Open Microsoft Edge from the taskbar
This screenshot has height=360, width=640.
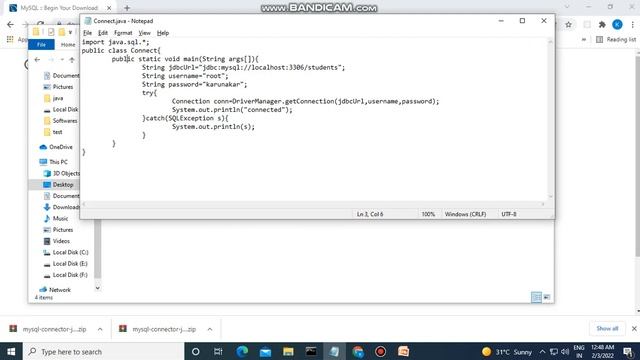tap(242, 351)
